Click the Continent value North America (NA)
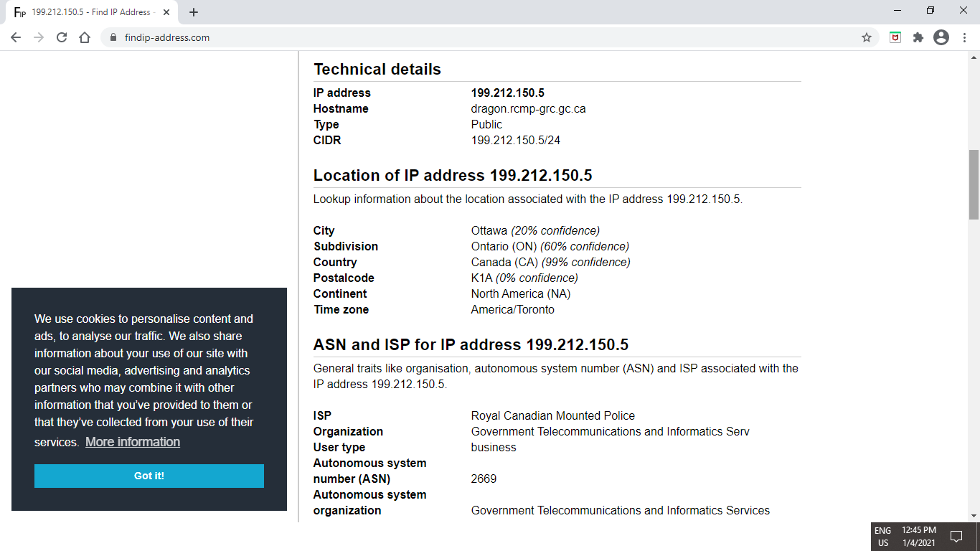Image resolution: width=980 pixels, height=551 pixels. point(521,294)
